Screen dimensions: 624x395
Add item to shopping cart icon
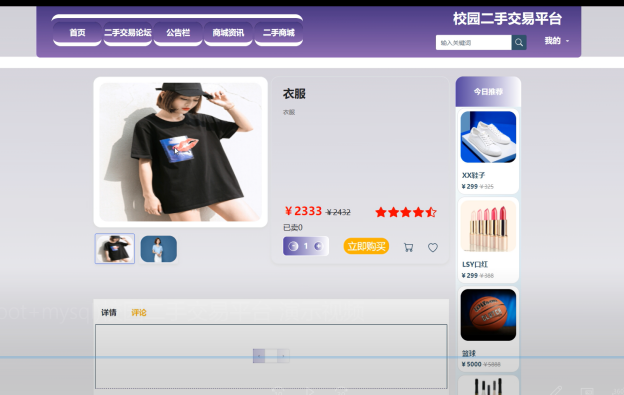pos(408,247)
